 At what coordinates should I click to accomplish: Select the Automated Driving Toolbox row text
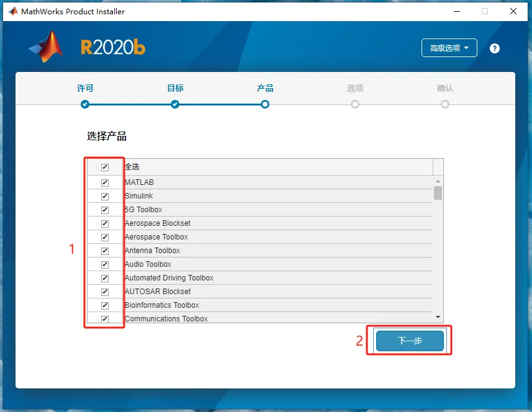169,278
